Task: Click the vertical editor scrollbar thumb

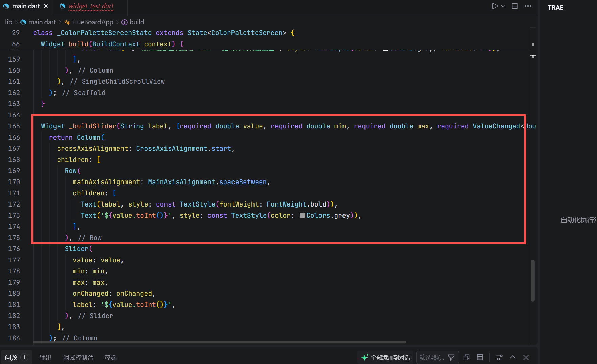Action: click(533, 281)
